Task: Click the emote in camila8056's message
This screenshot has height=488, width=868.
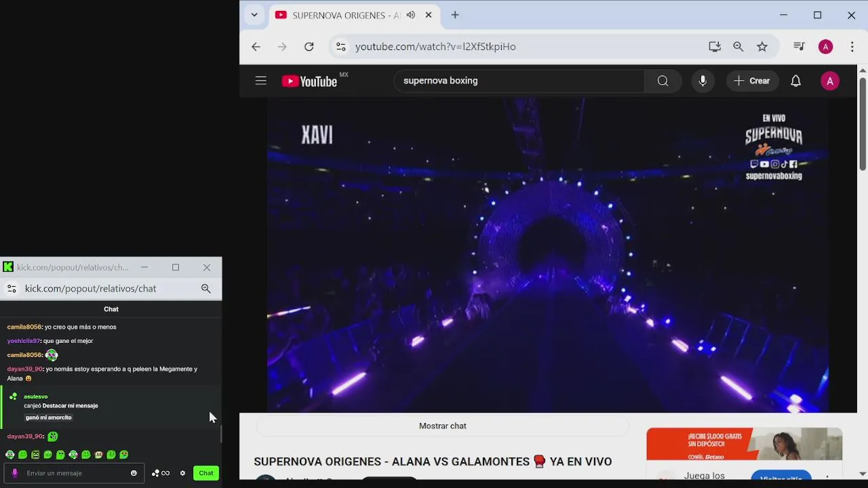Action: [x=52, y=355]
